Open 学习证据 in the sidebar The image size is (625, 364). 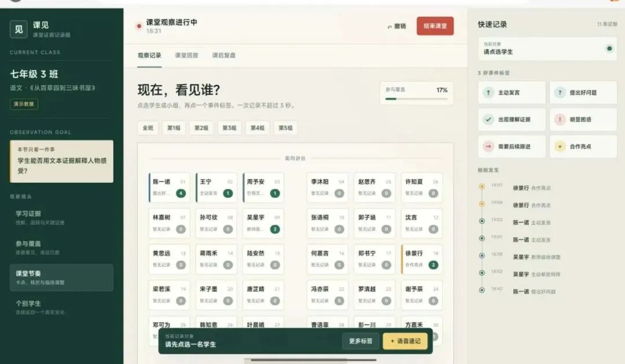[61, 218]
